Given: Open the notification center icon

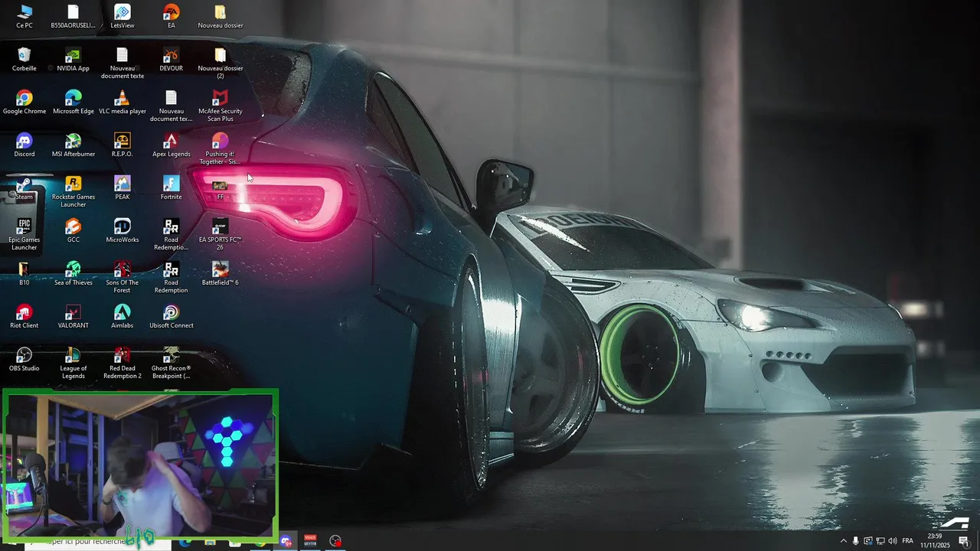Looking at the screenshot, I should click(x=964, y=541).
